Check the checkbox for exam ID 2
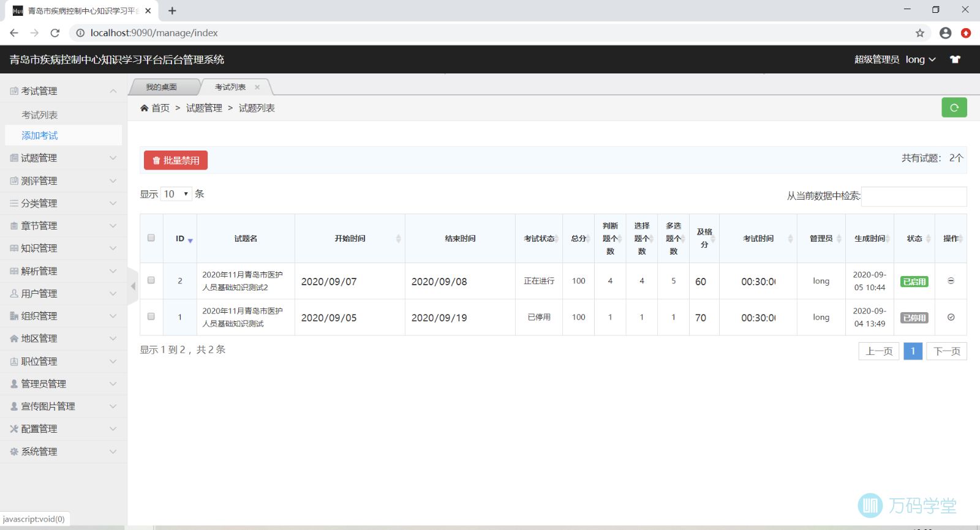The width and height of the screenshot is (980, 530). click(151, 280)
